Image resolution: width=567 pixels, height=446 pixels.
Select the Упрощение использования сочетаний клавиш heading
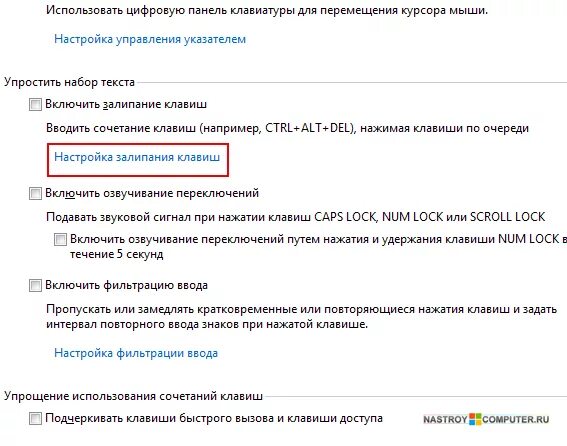pos(133,396)
